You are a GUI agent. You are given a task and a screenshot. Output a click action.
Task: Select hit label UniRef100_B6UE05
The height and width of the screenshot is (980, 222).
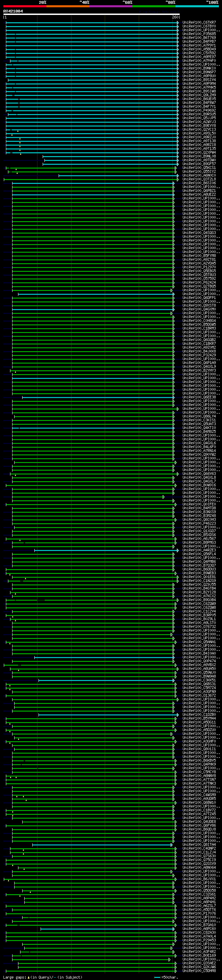click(x=199, y=99)
